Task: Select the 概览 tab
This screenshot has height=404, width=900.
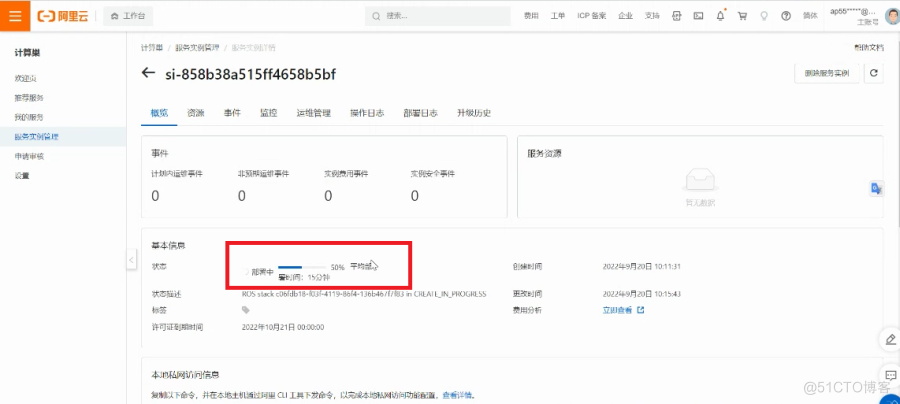Action: [159, 113]
